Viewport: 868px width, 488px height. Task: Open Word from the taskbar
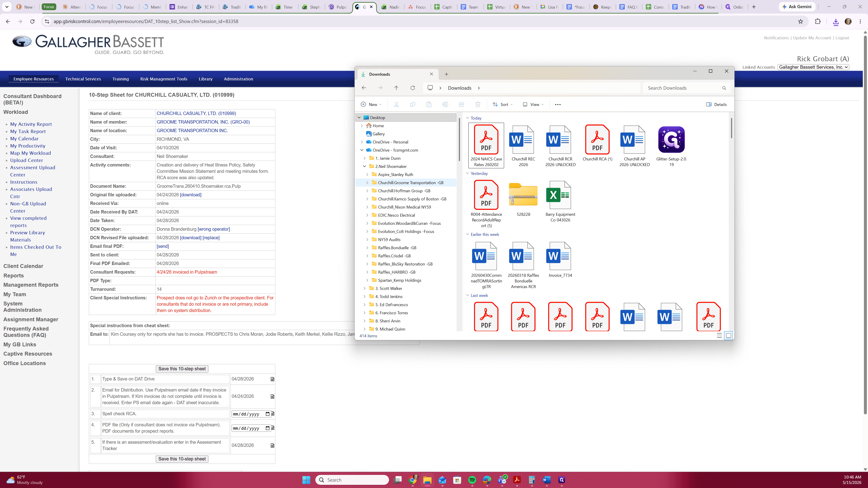coord(547,480)
